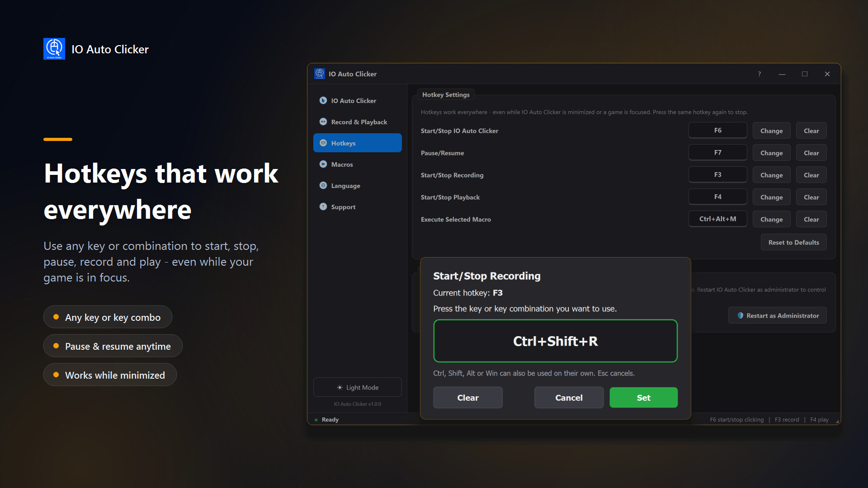The width and height of the screenshot is (868, 488).
Task: Click Reset to Defaults
Action: [794, 242]
